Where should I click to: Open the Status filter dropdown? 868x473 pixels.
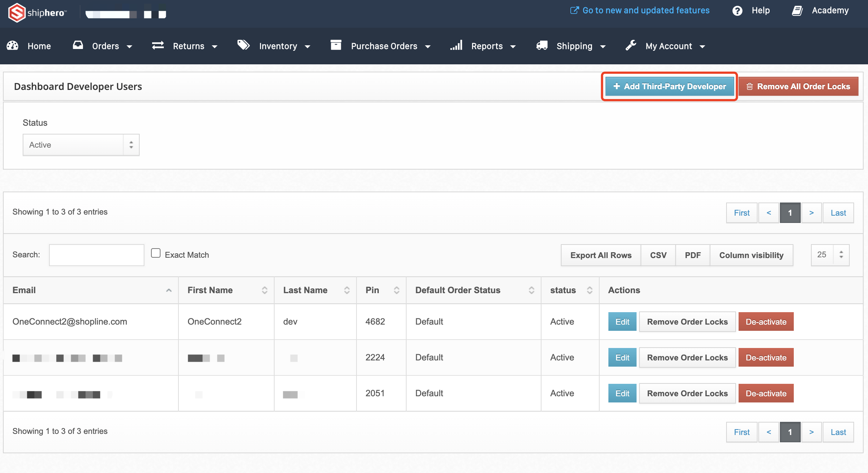pos(81,145)
